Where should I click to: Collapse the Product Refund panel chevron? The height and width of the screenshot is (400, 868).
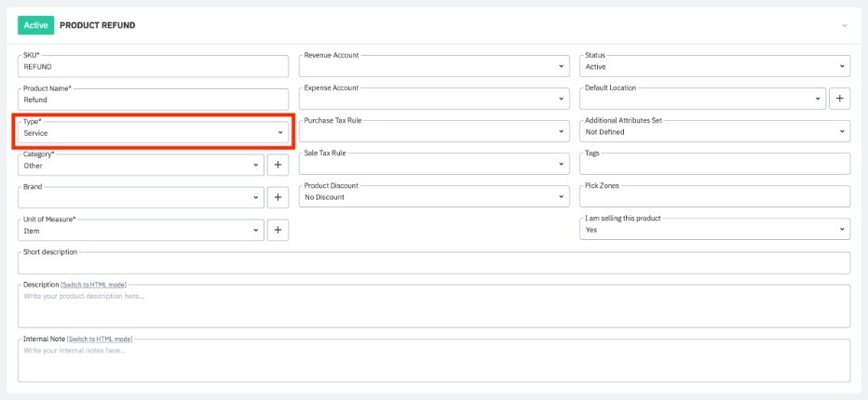(x=845, y=26)
